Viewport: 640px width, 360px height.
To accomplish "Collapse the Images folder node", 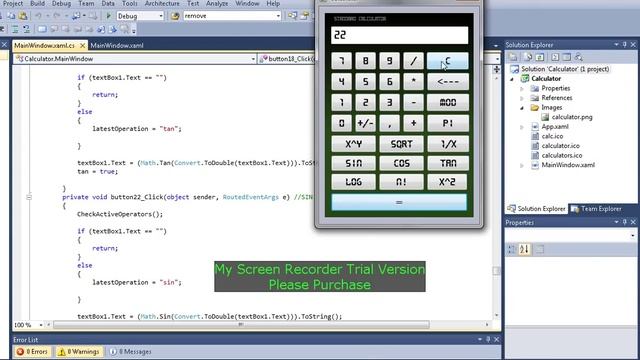I will point(522,108).
